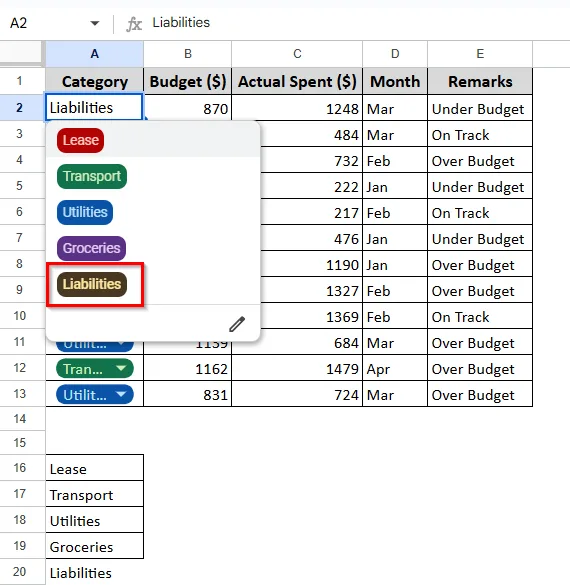This screenshot has width=570, height=585.
Task: Click the formula bar text Liabilities
Action: tap(181, 22)
